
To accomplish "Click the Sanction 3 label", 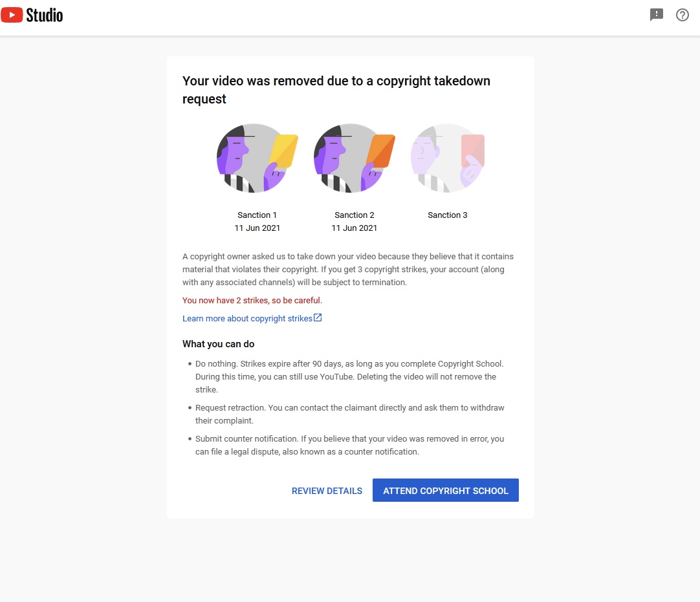I will 448,215.
